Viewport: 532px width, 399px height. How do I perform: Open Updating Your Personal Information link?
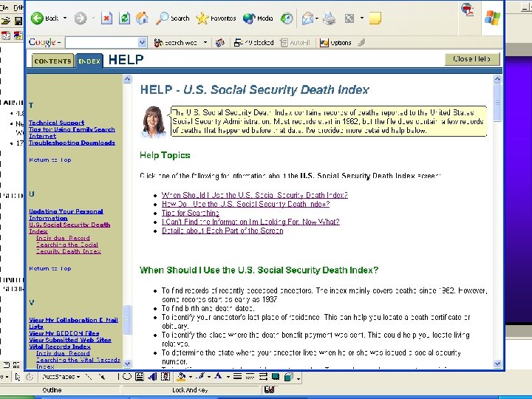[66, 215]
